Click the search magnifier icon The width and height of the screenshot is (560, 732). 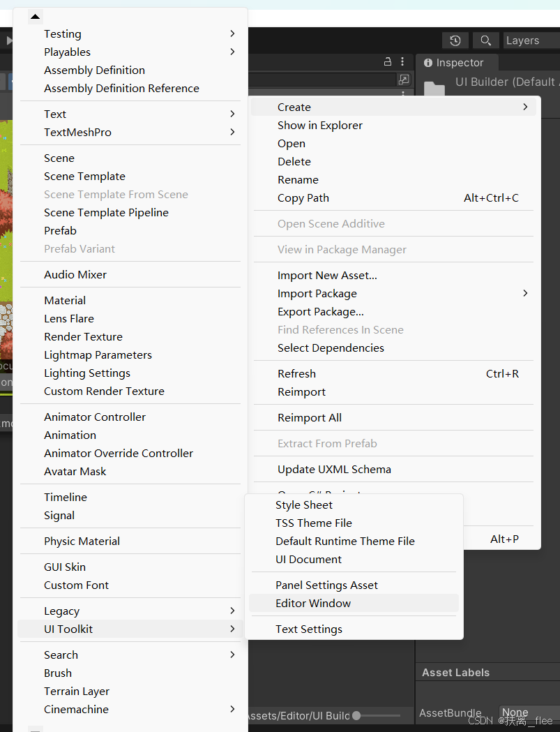(x=485, y=40)
